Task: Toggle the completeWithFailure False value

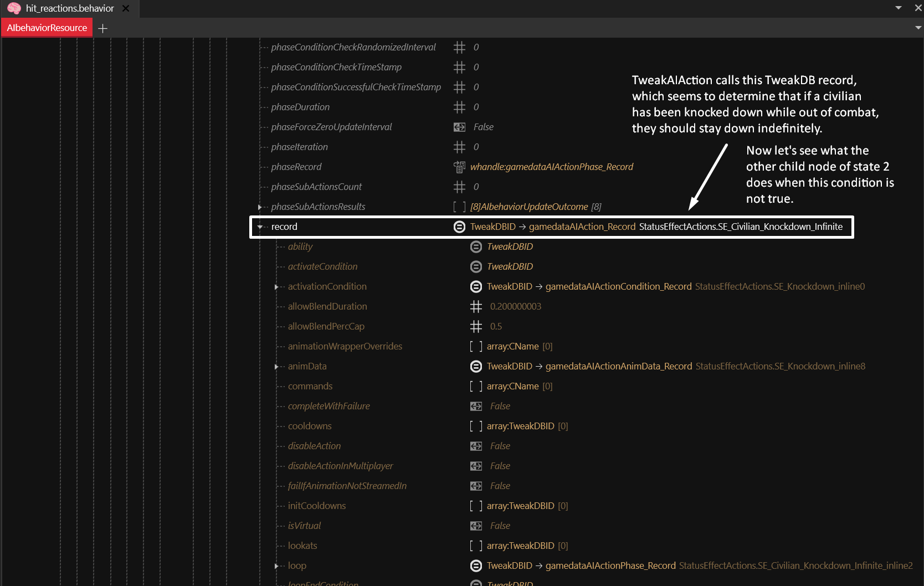Action: tap(500, 406)
